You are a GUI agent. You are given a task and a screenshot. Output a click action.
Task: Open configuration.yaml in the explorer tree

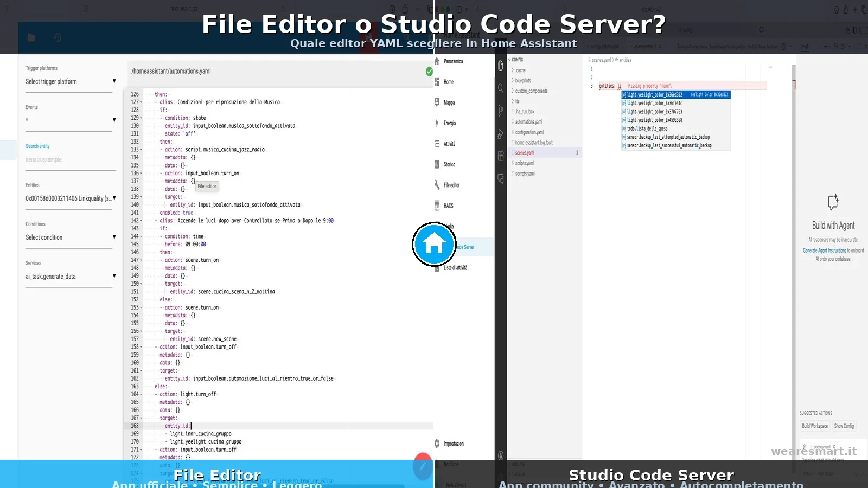tap(544, 132)
